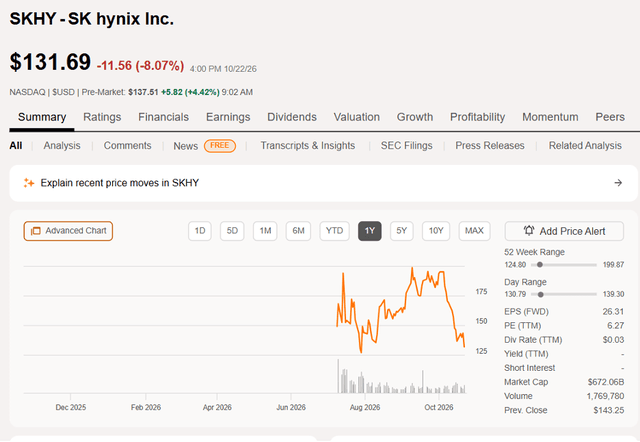Go to the Profitability tab
This screenshot has width=640, height=442.
(x=478, y=117)
